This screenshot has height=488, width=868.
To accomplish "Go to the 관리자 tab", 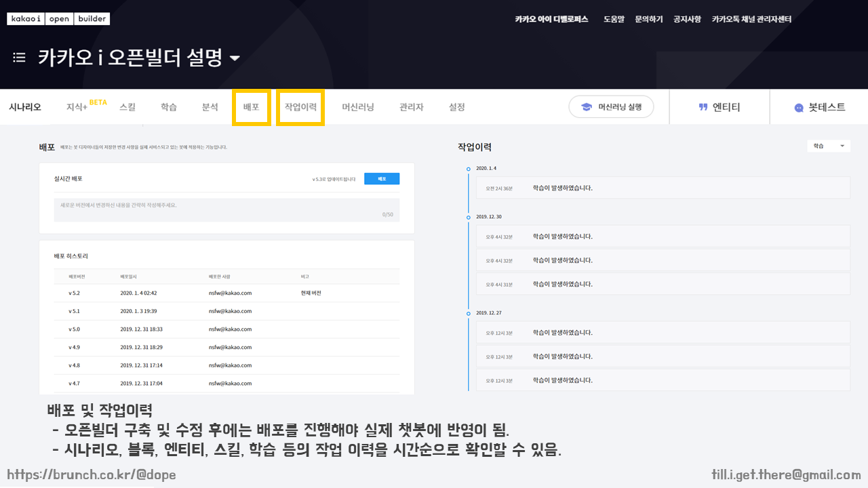I will [x=412, y=107].
